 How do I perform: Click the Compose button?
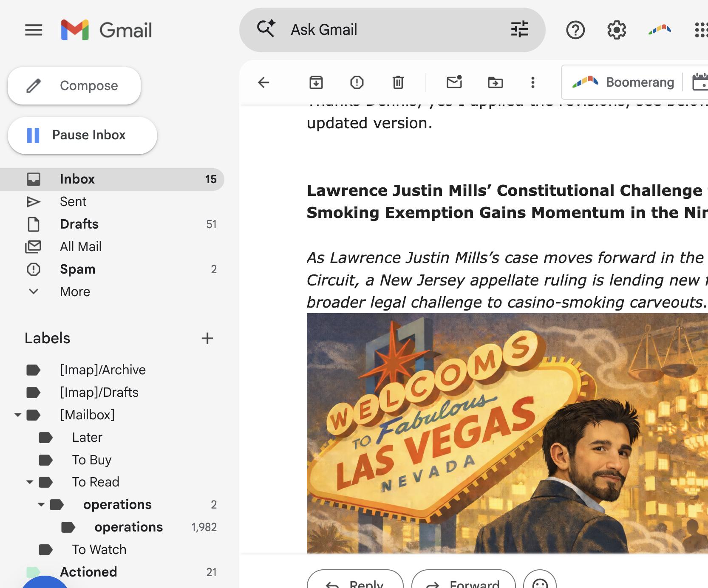[x=74, y=86]
